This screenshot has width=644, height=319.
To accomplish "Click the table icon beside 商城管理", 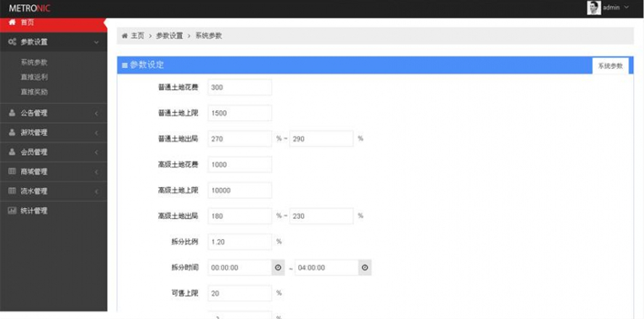I will point(12,171).
